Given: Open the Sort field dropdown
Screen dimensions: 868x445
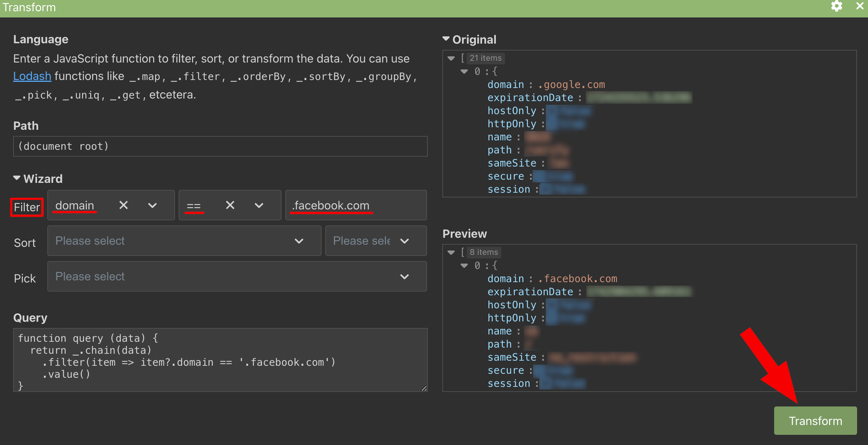Looking at the screenshot, I should click(x=184, y=241).
